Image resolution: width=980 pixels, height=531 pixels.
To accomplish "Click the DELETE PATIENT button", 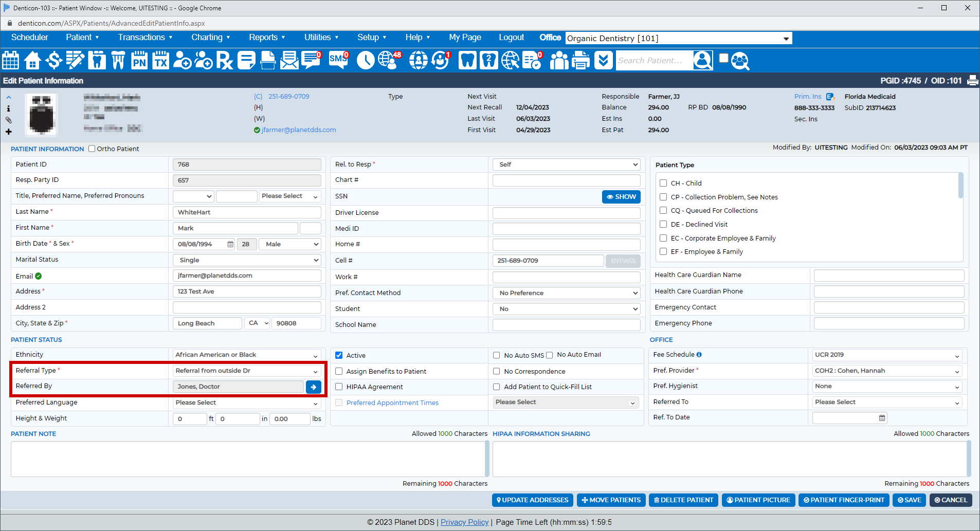I will [x=683, y=500].
